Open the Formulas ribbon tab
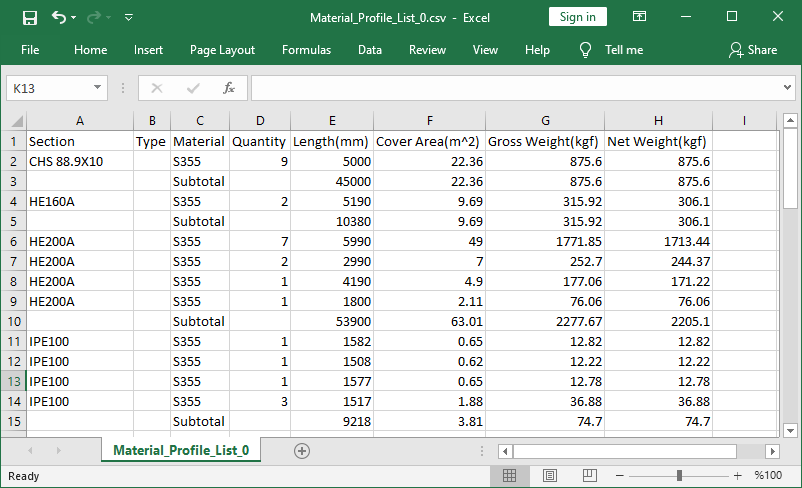 306,50
